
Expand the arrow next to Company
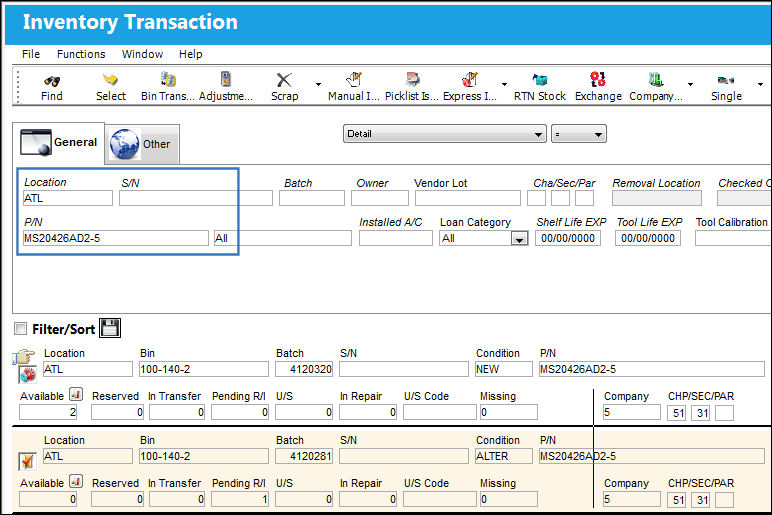pos(690,84)
